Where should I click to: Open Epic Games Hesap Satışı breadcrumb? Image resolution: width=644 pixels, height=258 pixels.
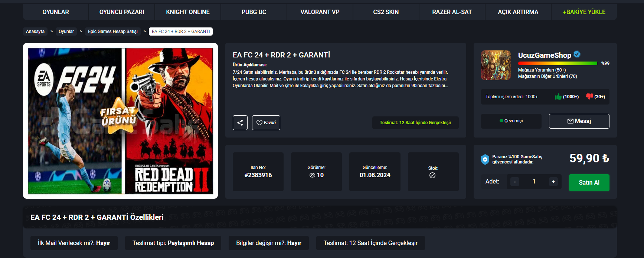coord(113,32)
